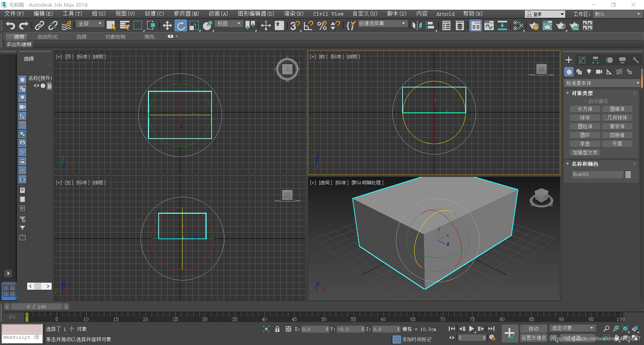644x345 pixels.
Task: Open the 修改器(M) menu
Action: click(186, 14)
